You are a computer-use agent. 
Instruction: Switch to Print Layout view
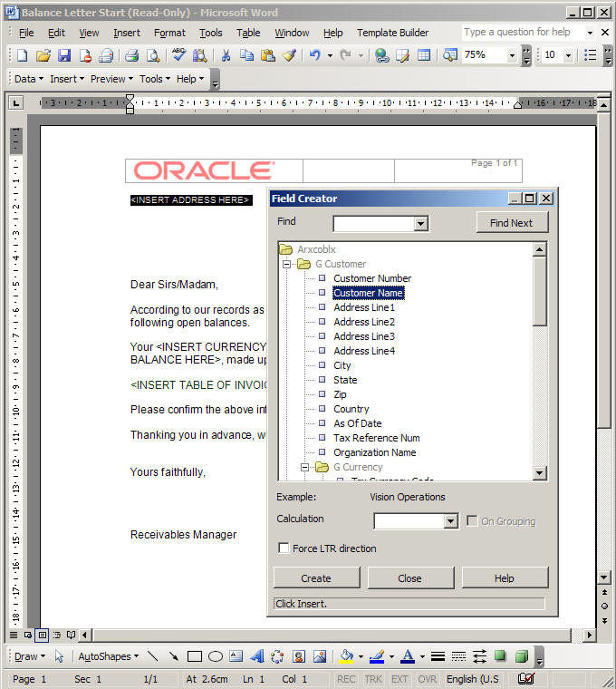pos(43,635)
